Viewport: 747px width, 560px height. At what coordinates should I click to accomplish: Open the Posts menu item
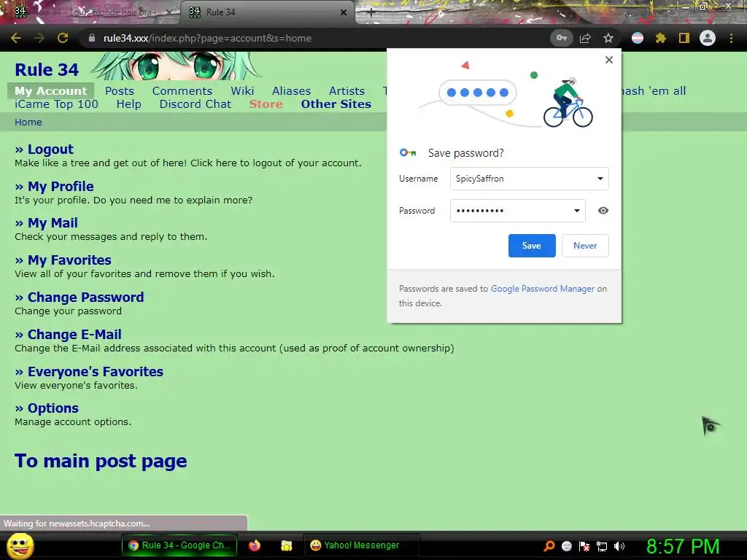pyautogui.click(x=120, y=91)
